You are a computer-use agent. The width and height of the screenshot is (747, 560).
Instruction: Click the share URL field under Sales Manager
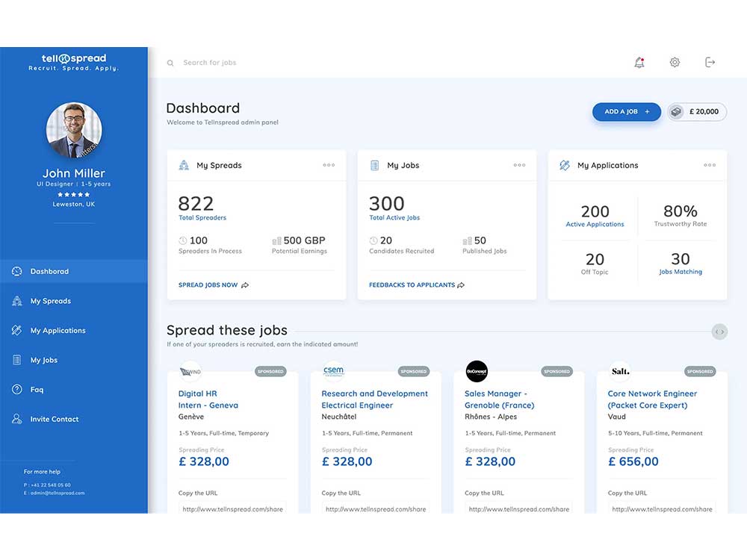(519, 508)
